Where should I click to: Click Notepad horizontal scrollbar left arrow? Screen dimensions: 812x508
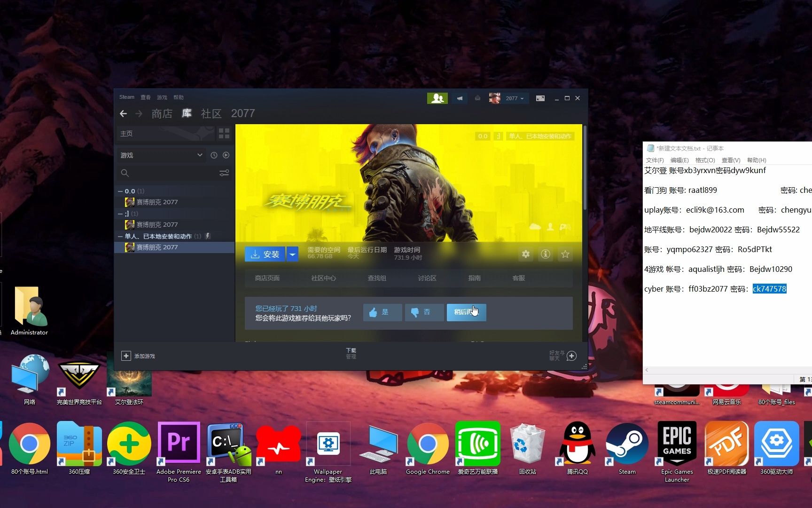point(647,370)
